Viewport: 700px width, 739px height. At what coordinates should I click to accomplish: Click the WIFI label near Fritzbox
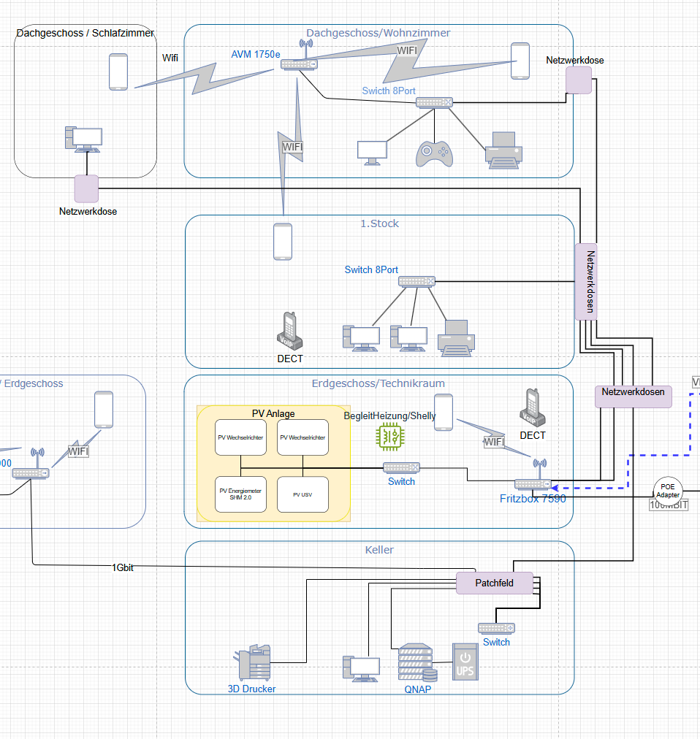point(494,442)
